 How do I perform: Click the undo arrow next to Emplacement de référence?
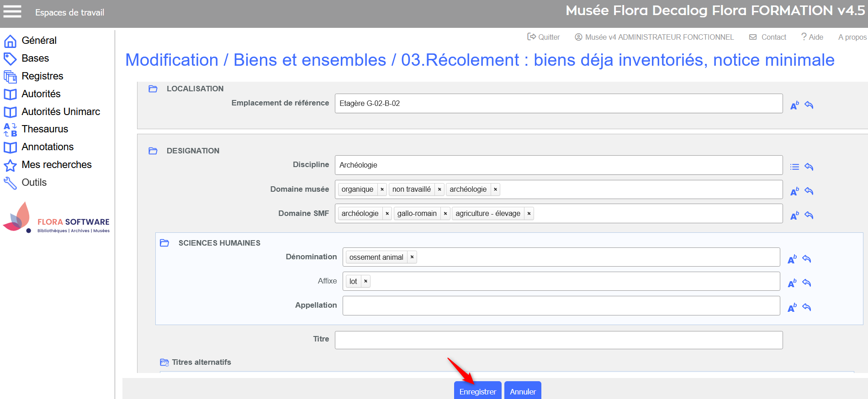point(809,105)
